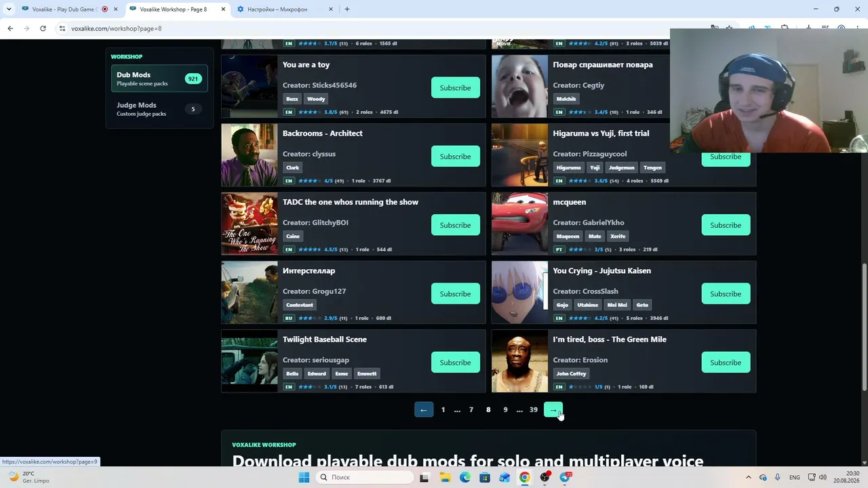Open Microsoft Edge from taskbar
868x488 pixels.
(465, 477)
